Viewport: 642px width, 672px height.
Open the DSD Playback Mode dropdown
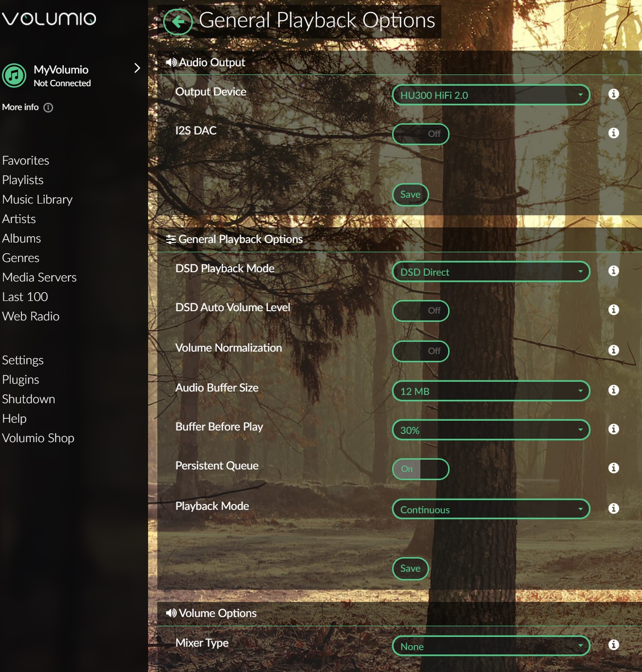[x=491, y=272]
